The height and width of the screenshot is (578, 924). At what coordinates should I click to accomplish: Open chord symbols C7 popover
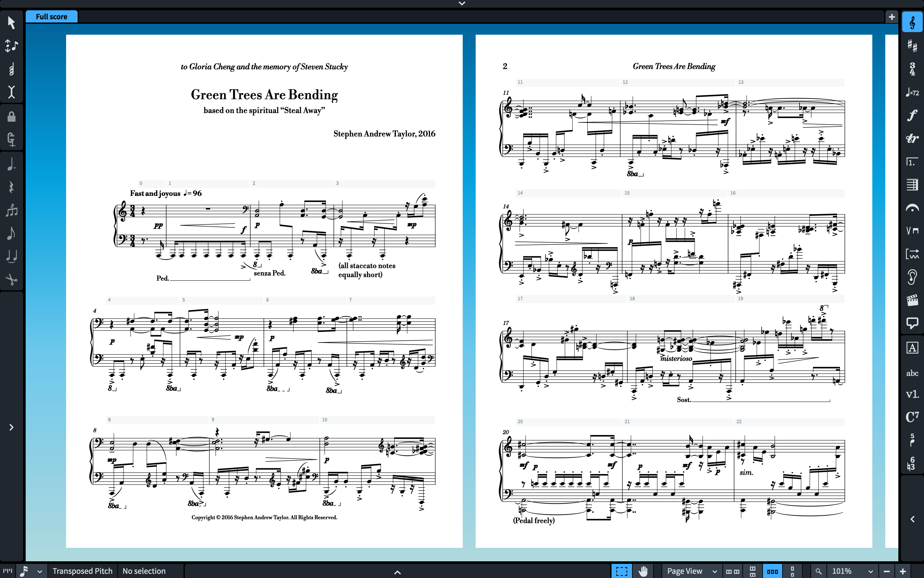[x=912, y=417]
